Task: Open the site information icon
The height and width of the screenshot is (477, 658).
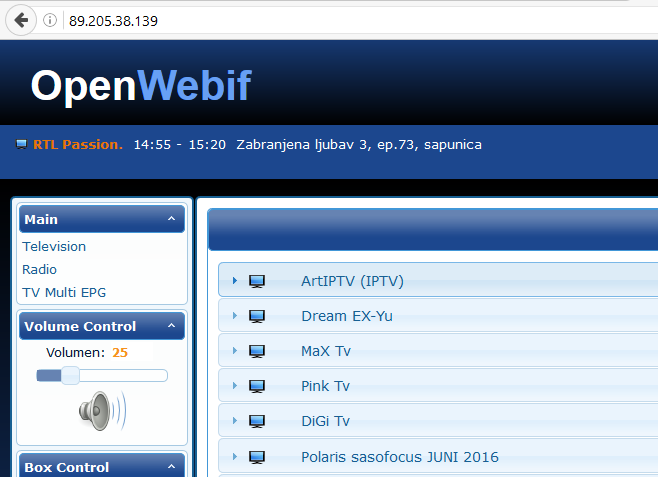Action: coord(50,20)
